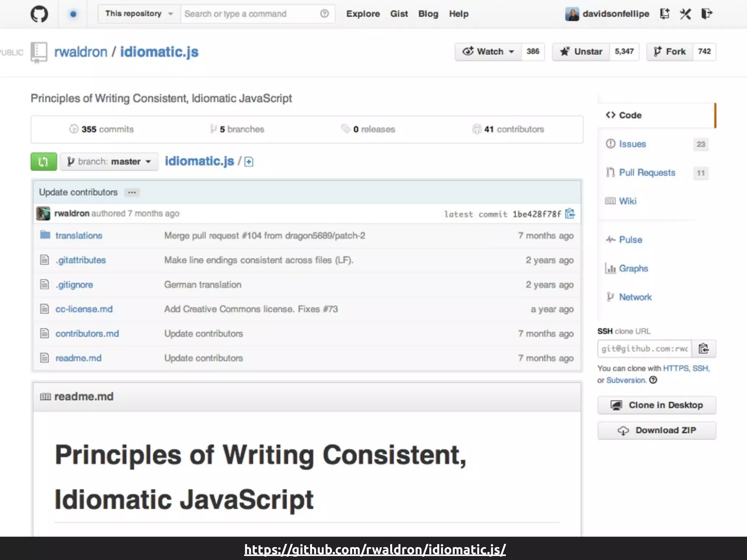Open the Watch dropdown
Image resolution: width=747 pixels, height=560 pixels.
click(488, 51)
